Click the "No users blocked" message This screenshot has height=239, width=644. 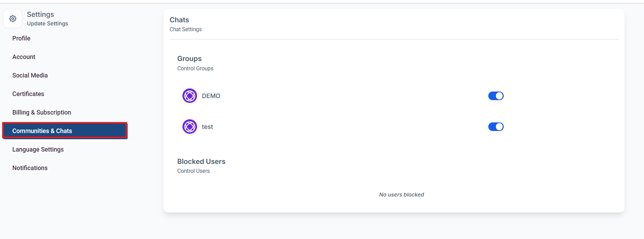[401, 195]
